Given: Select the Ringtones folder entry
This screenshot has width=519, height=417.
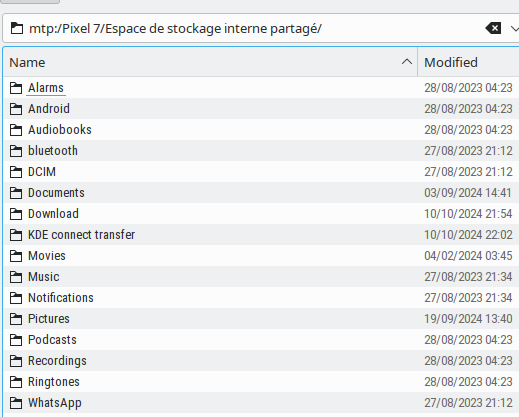Looking at the screenshot, I should [x=54, y=382].
